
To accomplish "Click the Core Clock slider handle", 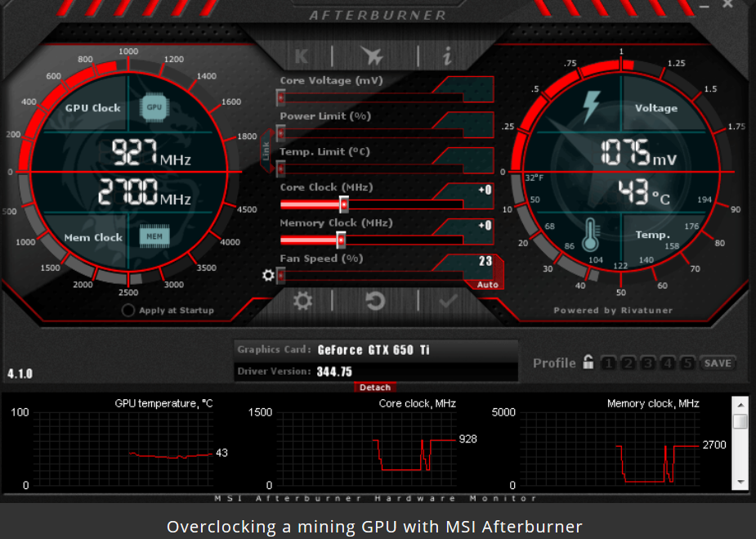I will tap(344, 204).
